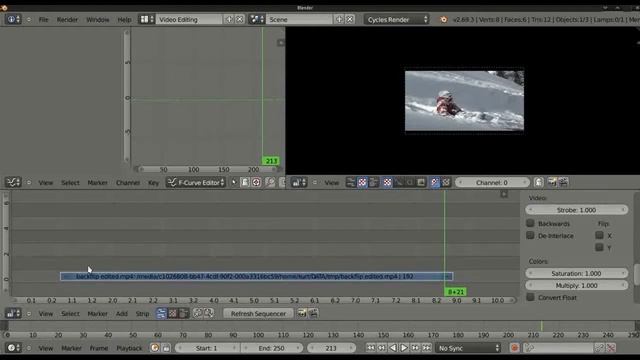Enable the De-Interlace checkbox

pyautogui.click(x=530, y=236)
